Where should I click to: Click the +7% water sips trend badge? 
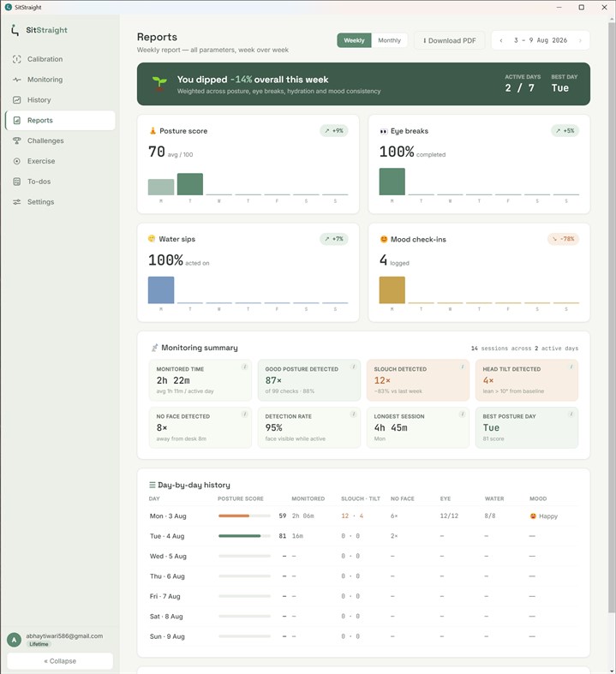pos(334,239)
